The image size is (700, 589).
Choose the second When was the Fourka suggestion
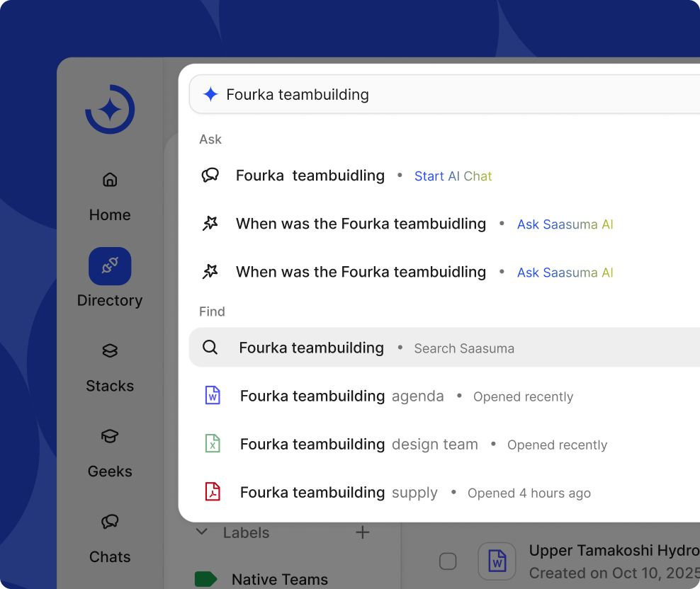(361, 272)
